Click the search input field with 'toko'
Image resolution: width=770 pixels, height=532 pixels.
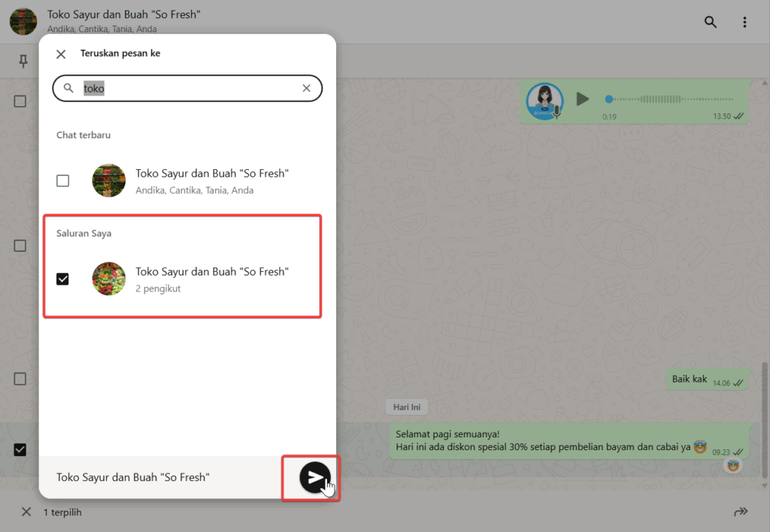point(188,89)
